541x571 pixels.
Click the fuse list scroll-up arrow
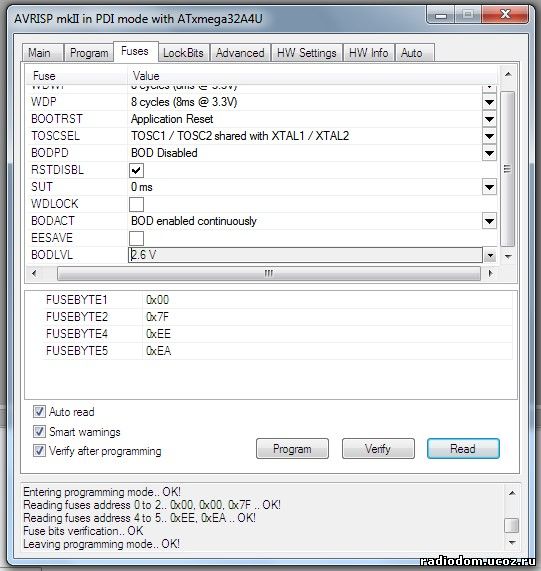(x=508, y=75)
